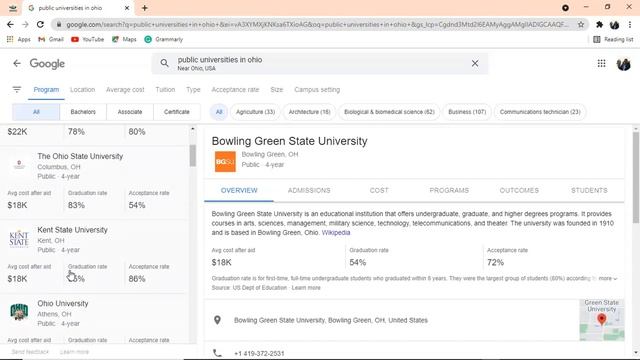Select the Communications technician (23) chip
Image resolution: width=640 pixels, height=360 pixels.
(x=540, y=112)
